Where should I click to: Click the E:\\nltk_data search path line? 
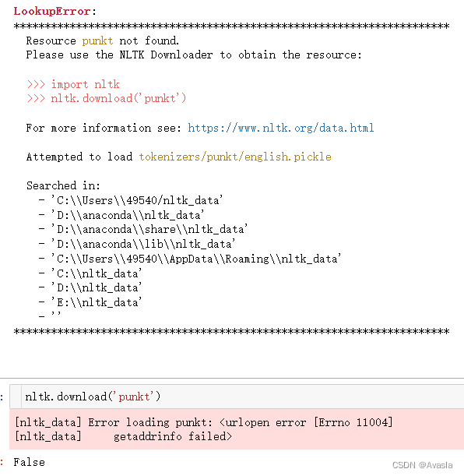[x=96, y=302]
